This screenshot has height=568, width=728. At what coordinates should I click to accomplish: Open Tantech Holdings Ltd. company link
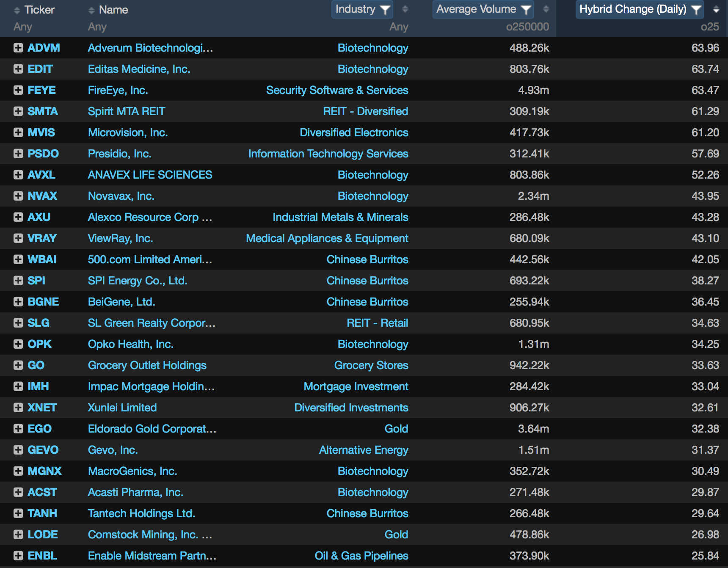[x=141, y=513]
